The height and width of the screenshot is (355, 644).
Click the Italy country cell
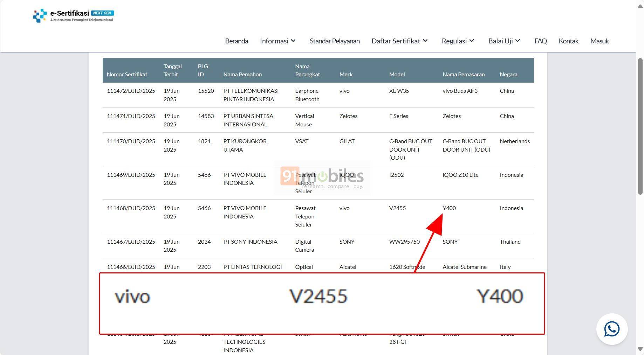(x=505, y=267)
